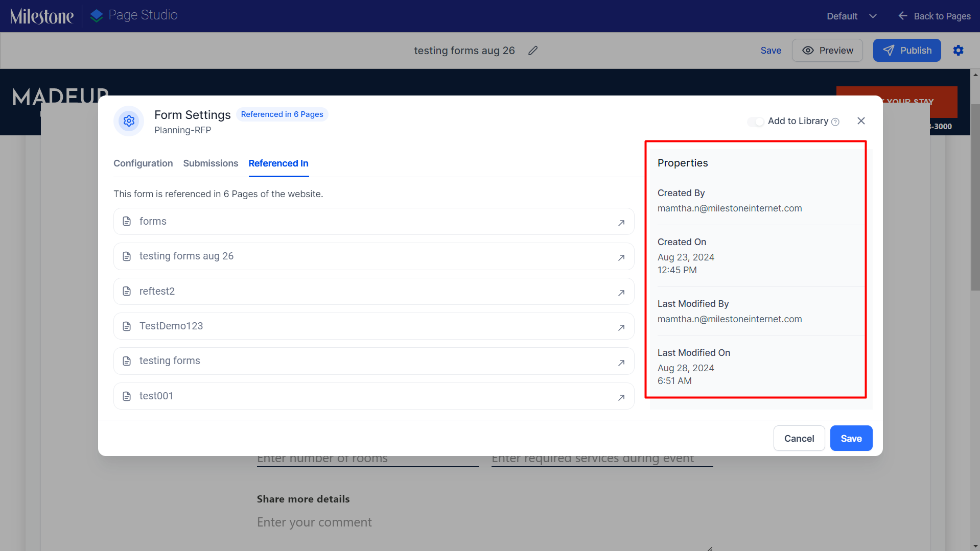Click document icon beside 'testing forms aug 26'
The image size is (980, 551).
point(127,256)
